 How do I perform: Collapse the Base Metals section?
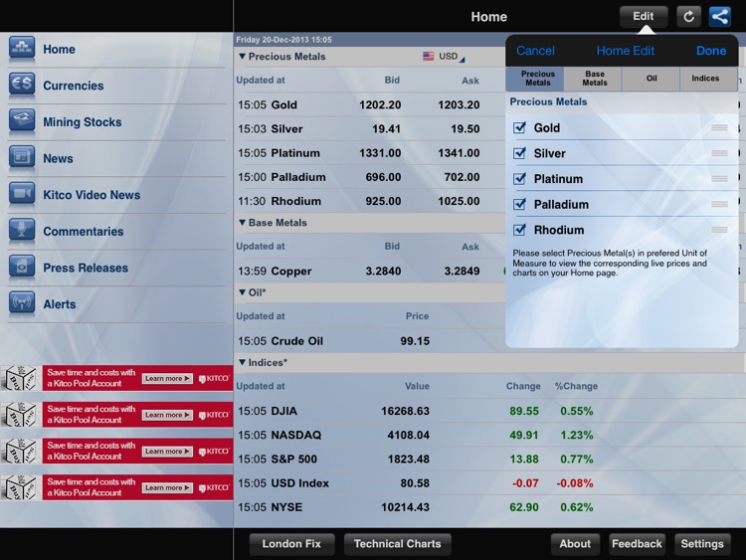(x=242, y=222)
